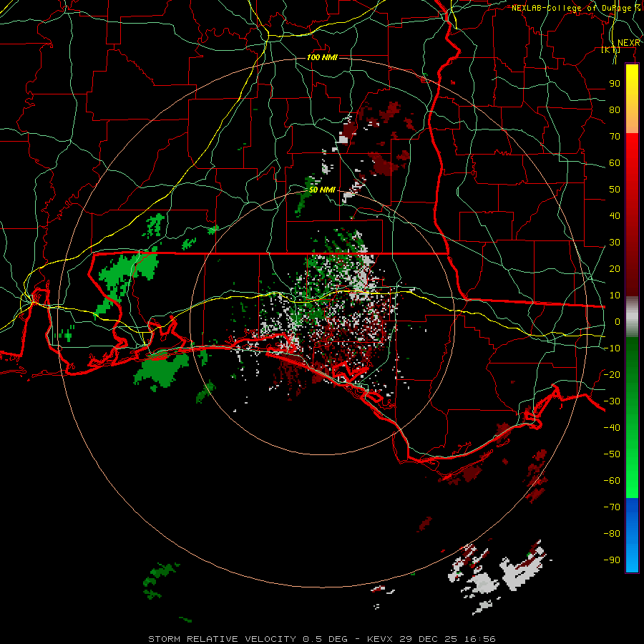Click the -90 value on velocity scale
Viewport: 644px width, 644px height.
tap(612, 560)
